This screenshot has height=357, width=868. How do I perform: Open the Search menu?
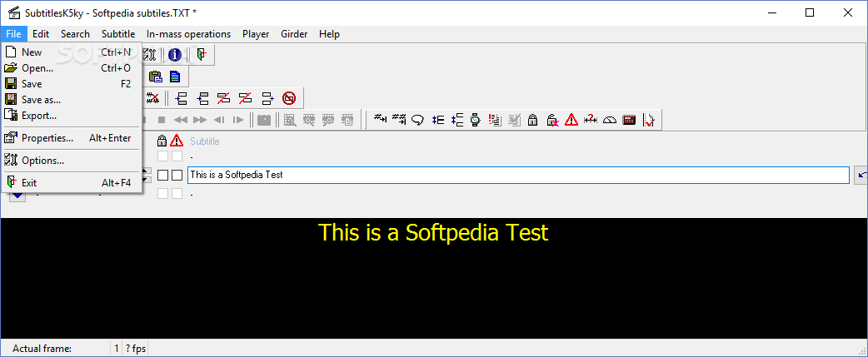[75, 34]
